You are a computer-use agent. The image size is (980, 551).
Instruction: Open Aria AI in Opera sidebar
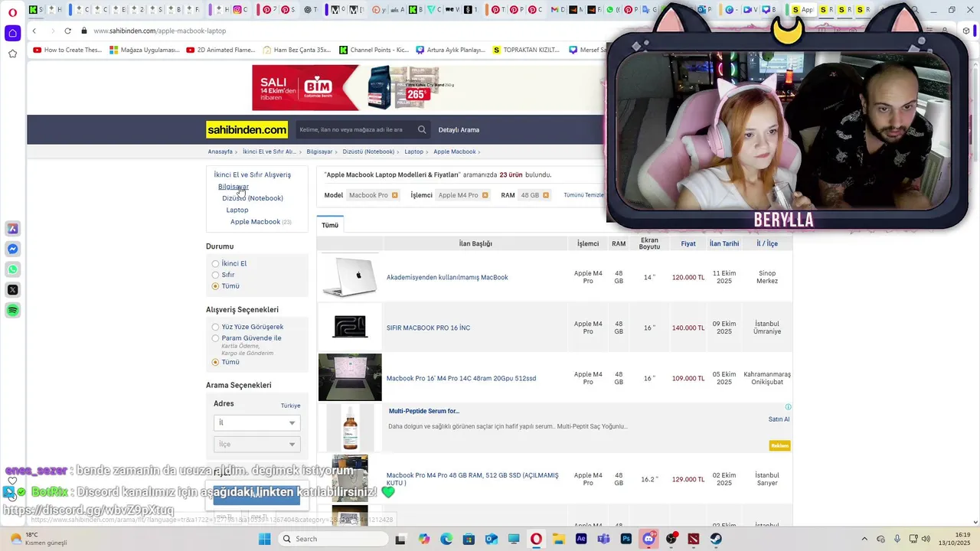click(x=12, y=229)
